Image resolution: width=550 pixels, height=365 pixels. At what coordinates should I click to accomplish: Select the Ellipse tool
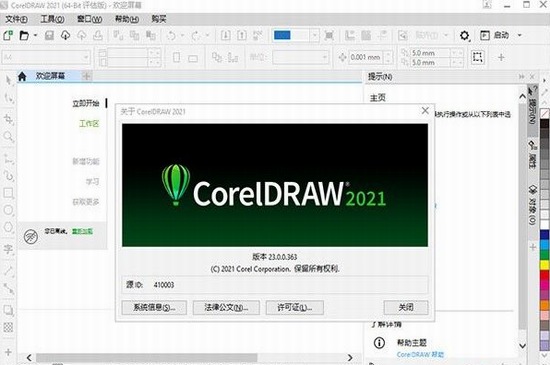(8, 210)
